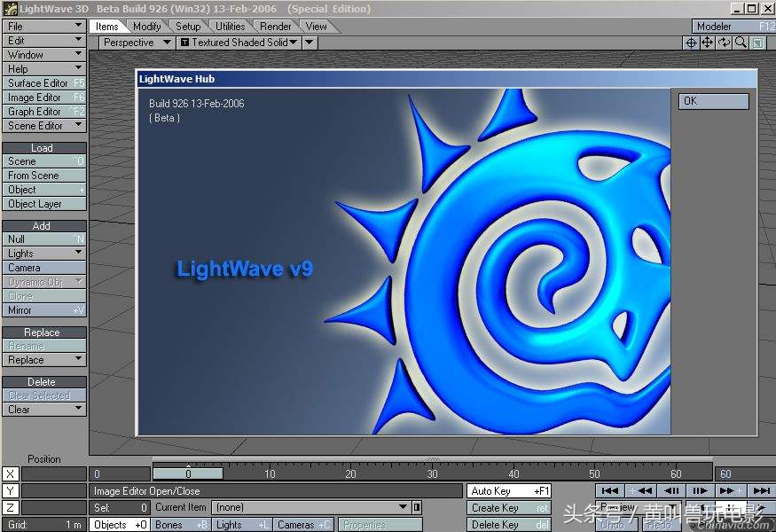Open the Graph Editor

pyautogui.click(x=44, y=112)
